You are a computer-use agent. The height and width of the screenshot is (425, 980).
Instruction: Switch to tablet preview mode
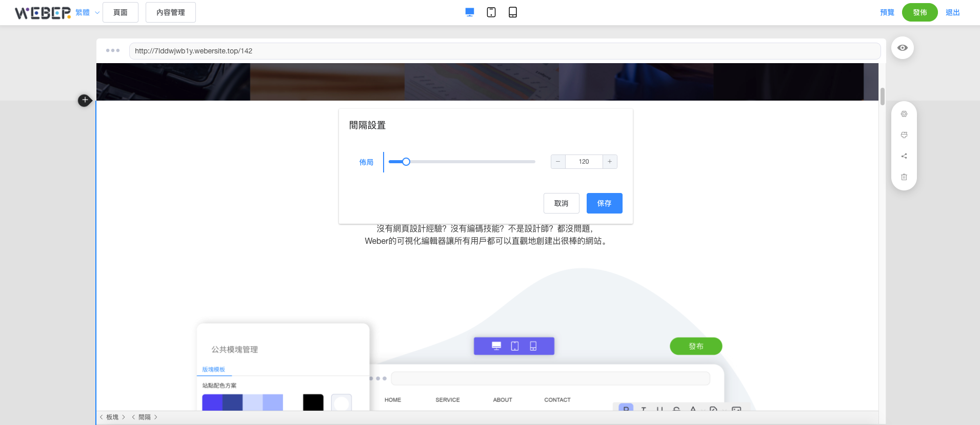click(491, 12)
